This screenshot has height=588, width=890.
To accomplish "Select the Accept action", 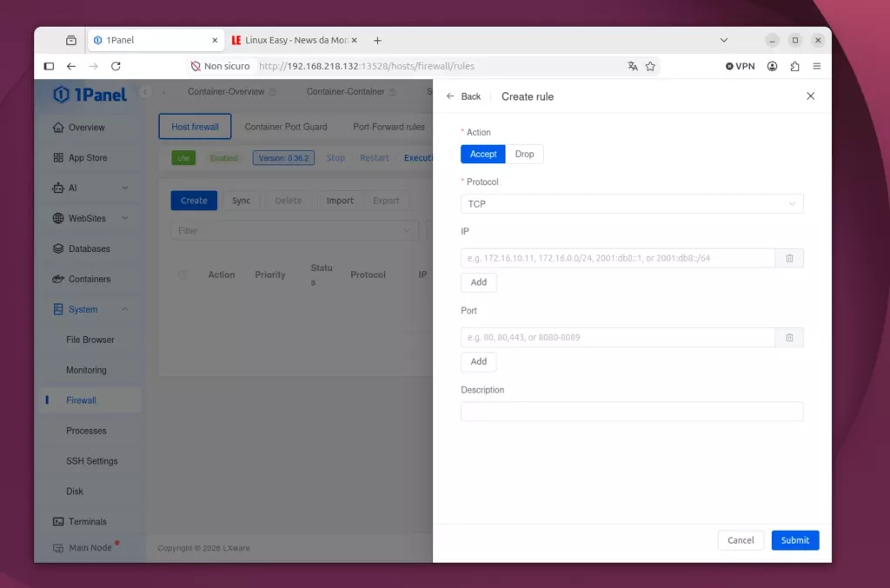I will pos(483,155).
